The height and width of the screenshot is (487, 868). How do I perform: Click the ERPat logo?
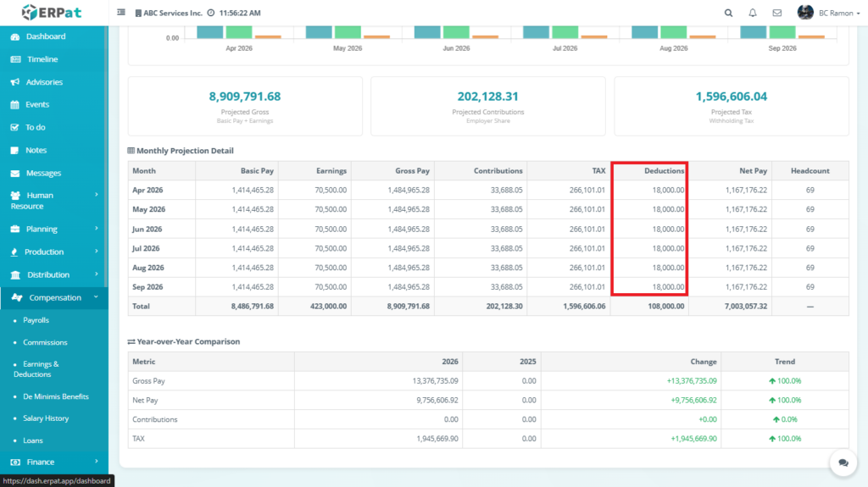53,13
